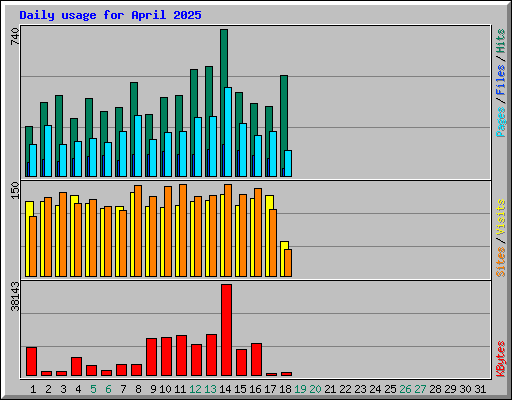
Task: Click the yellow 'Visits' legend label
Action: coord(500,218)
